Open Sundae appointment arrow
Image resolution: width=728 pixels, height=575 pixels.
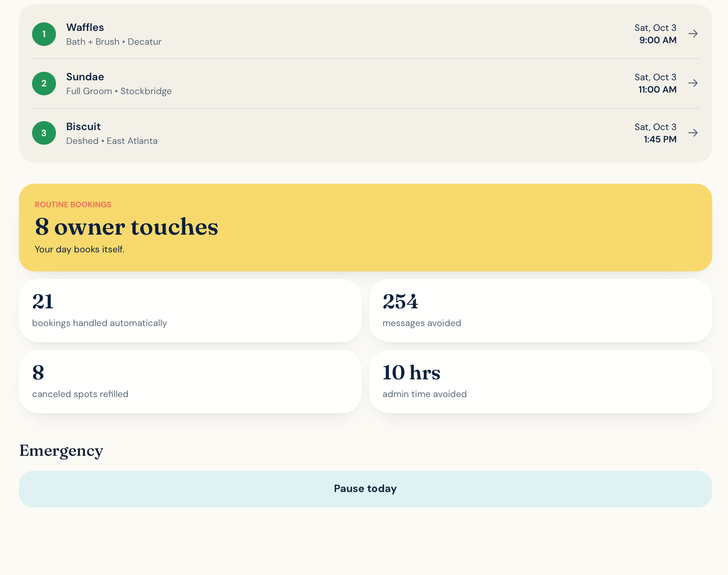(x=693, y=83)
